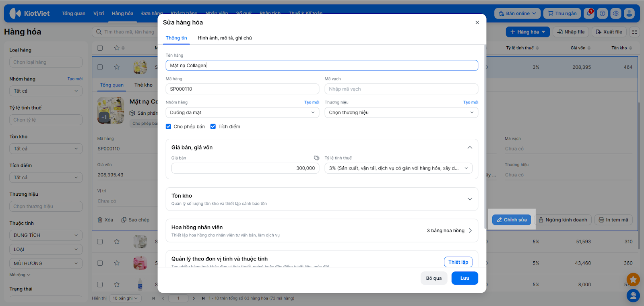644x306 pixels.
Task: Click the Thu ngân button
Action: (562, 13)
